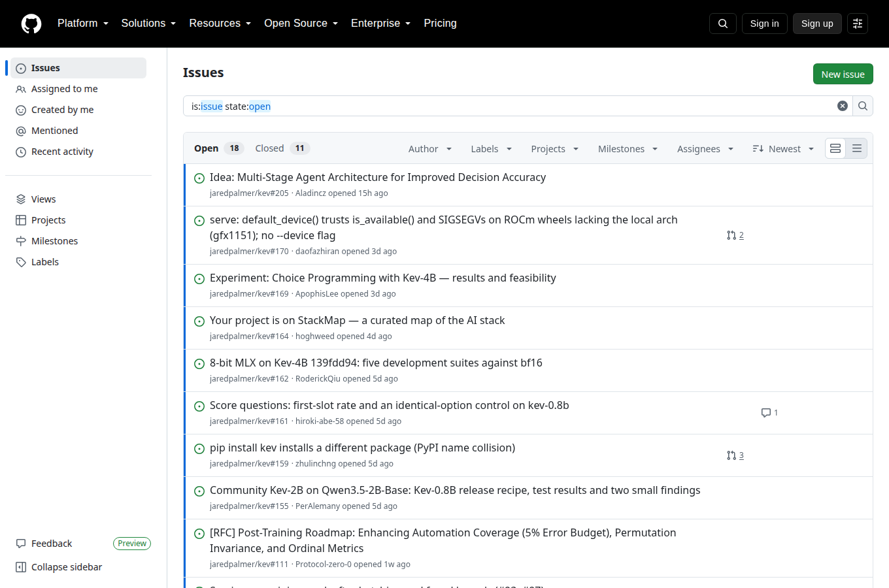Expand the Open Source menu
The width and height of the screenshot is (889, 588).
301,24
